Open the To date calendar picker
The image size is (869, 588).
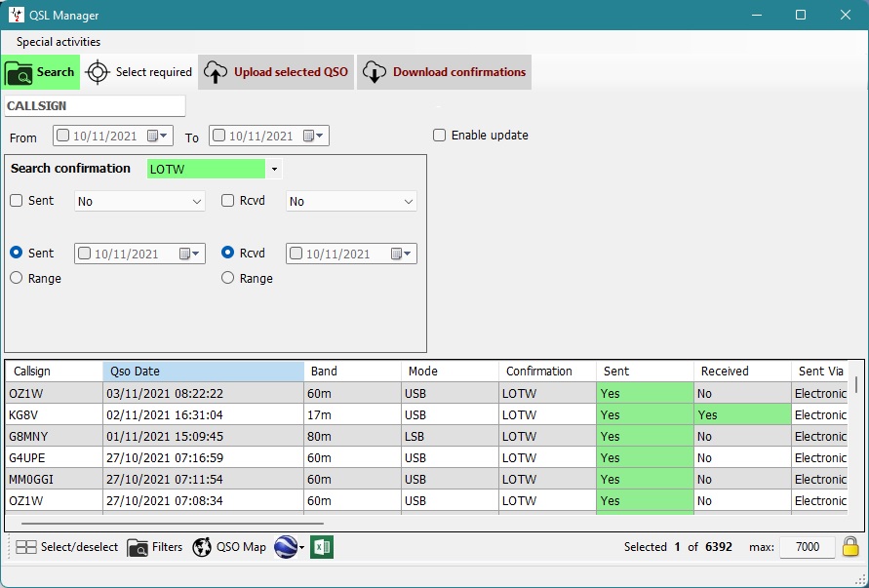[x=314, y=136]
